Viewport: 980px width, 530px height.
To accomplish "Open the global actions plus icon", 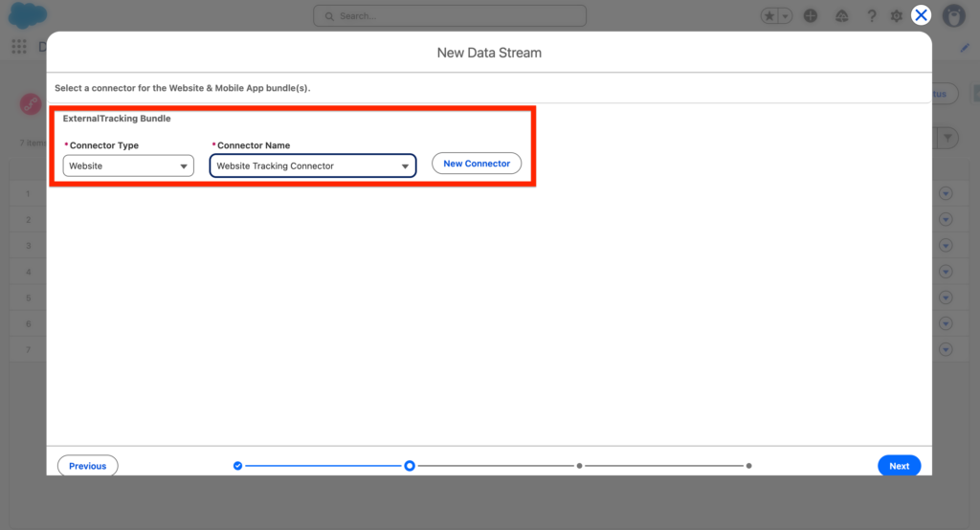I will pos(811,16).
